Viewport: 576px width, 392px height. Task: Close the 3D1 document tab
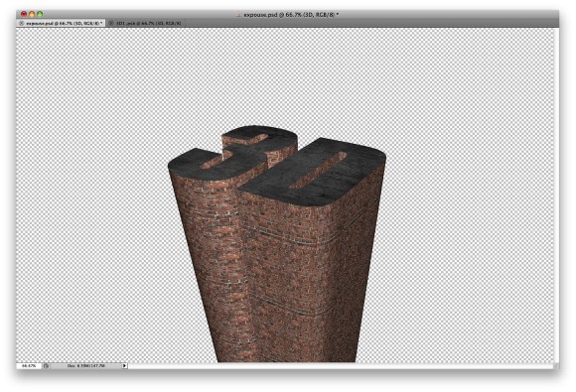pyautogui.click(x=111, y=23)
